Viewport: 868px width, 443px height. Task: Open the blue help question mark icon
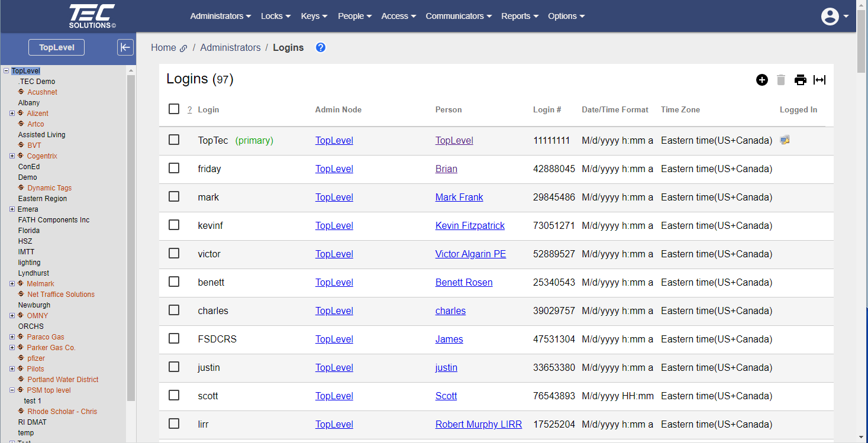click(x=321, y=47)
